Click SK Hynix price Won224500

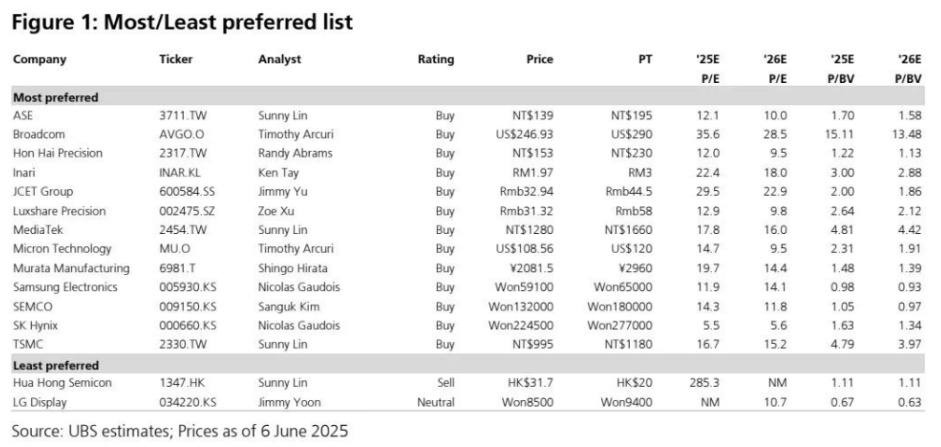pyautogui.click(x=525, y=326)
